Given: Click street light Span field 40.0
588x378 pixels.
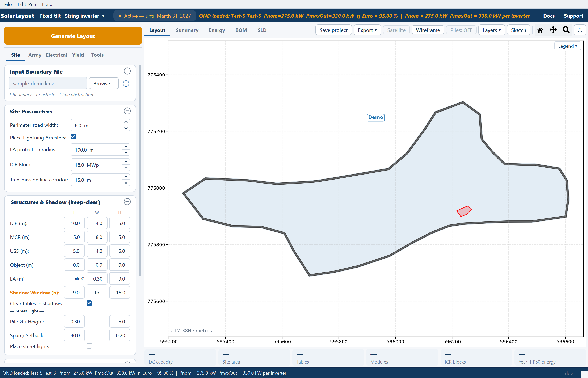Looking at the screenshot, I should coord(74,335).
